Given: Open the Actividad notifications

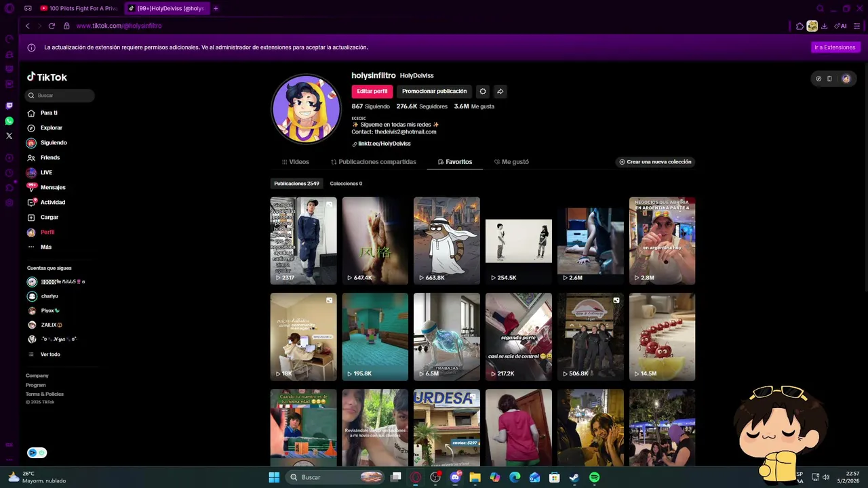Looking at the screenshot, I should click(53, 203).
